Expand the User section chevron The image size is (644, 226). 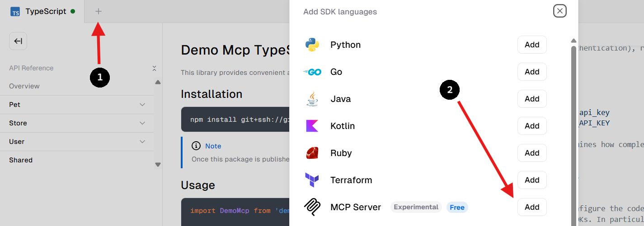pos(142,142)
